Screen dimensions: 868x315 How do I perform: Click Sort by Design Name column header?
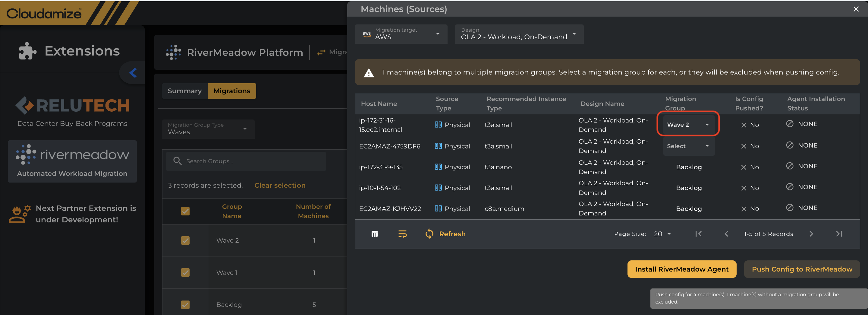click(x=602, y=104)
